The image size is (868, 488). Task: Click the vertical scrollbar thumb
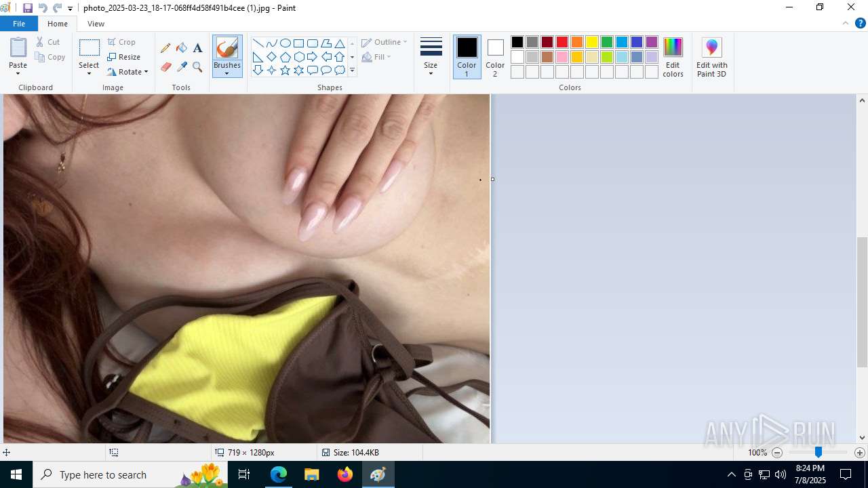862,302
